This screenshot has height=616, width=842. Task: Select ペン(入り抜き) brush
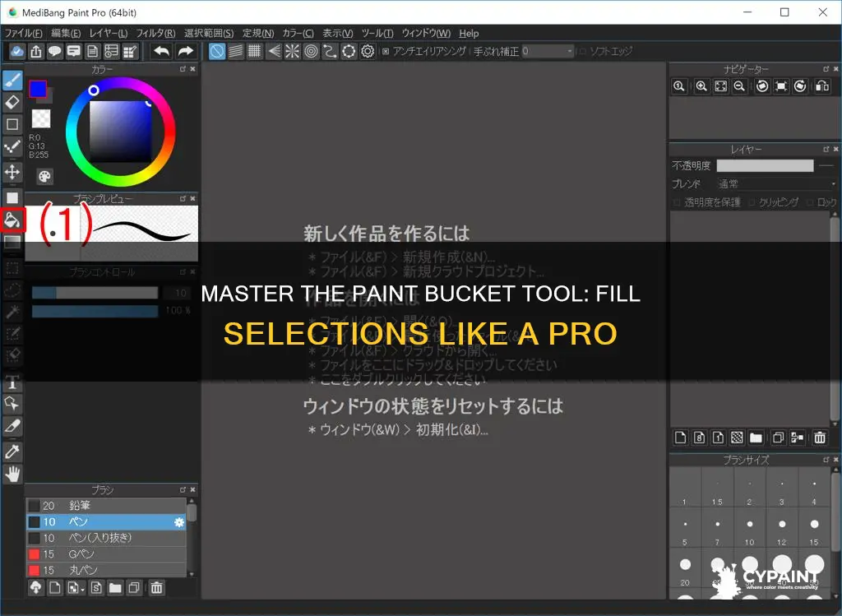tap(106, 538)
